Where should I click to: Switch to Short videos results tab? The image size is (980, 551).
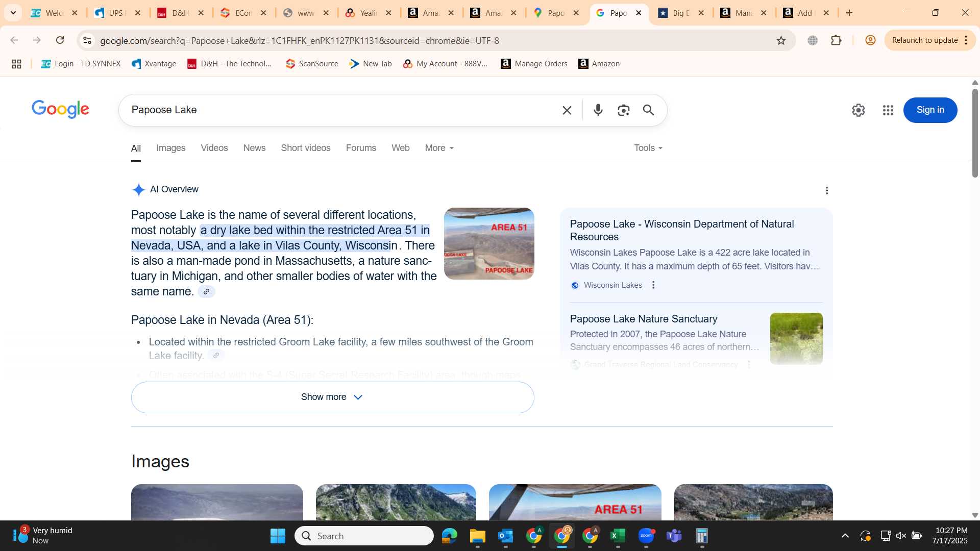306,148
